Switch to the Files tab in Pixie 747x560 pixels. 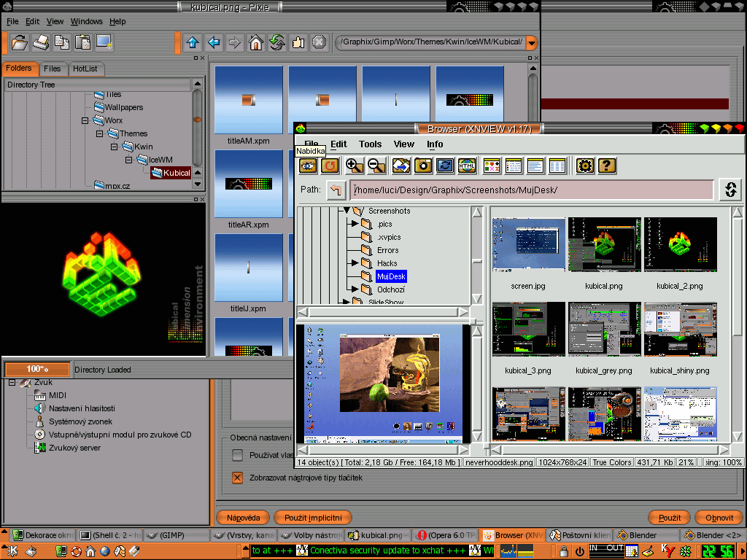tap(53, 69)
